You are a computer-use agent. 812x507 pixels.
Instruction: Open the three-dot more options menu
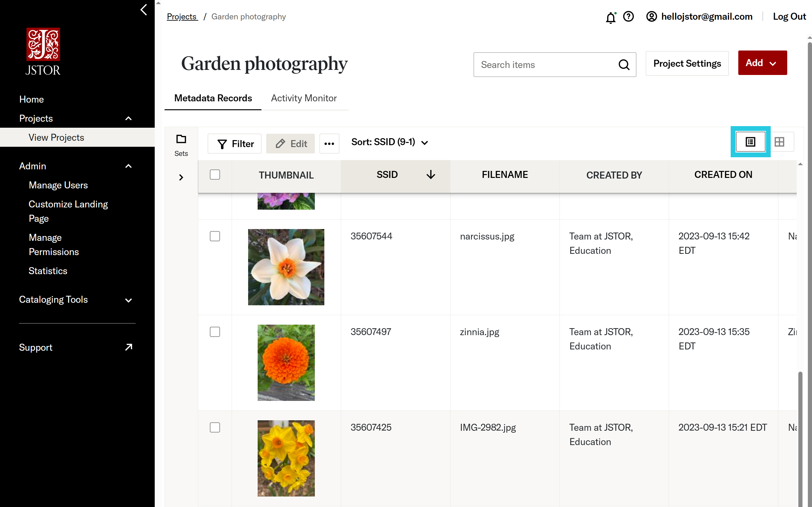pos(329,144)
